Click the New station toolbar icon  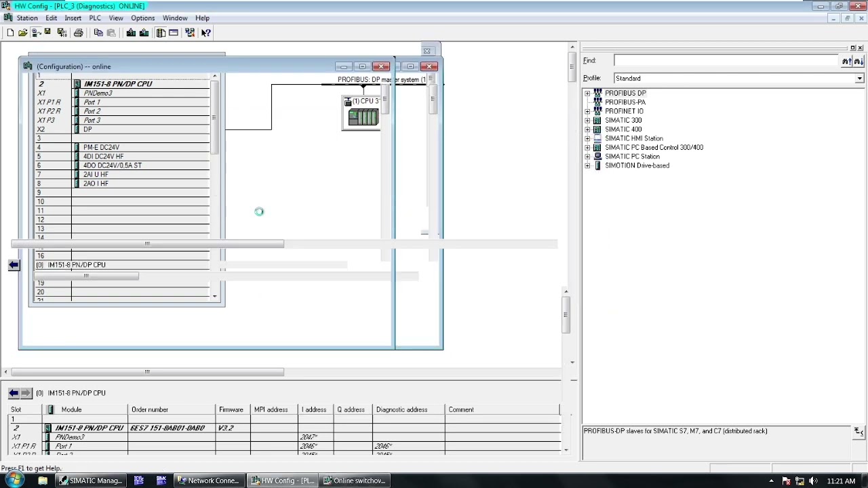[x=10, y=33]
